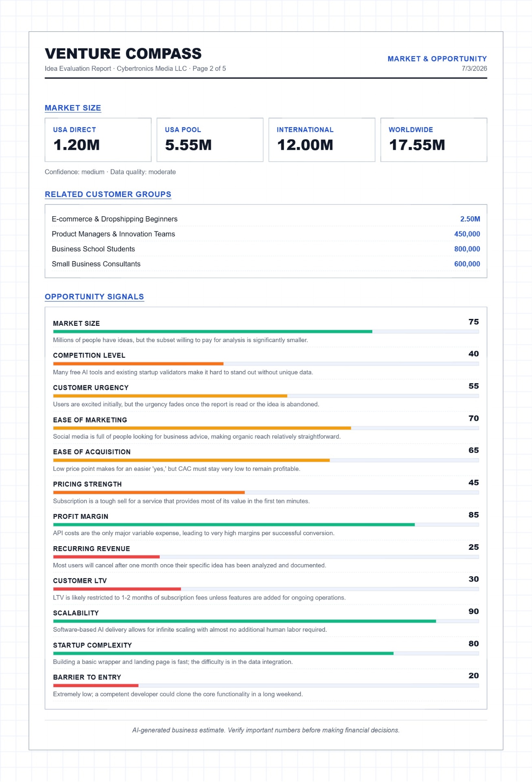This screenshot has width=532, height=782.
Task: Click the Confidence: medium data quality note
Action: [110, 172]
